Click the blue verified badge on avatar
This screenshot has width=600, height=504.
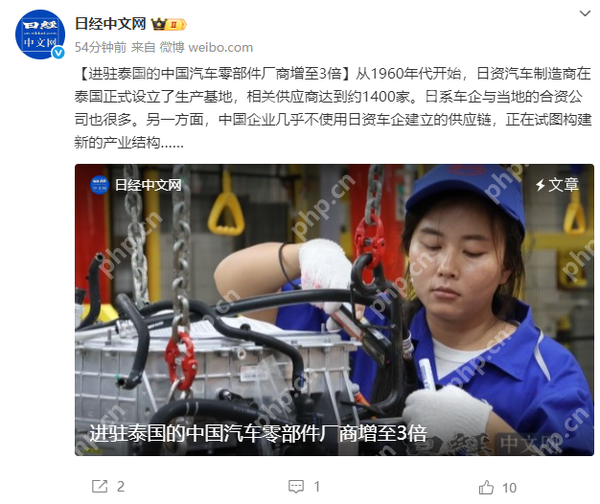(x=58, y=52)
